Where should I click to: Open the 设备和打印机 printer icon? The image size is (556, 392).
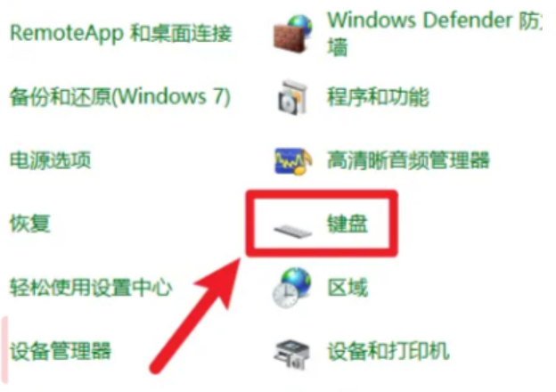291,354
